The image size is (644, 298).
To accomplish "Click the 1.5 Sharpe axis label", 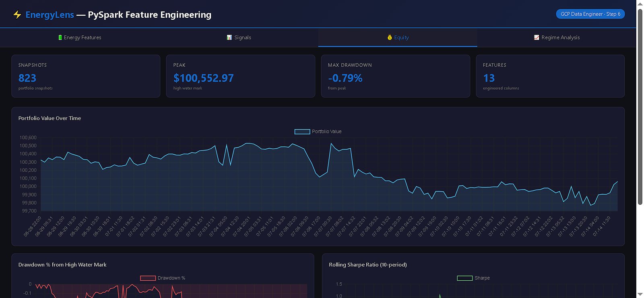I will [339, 284].
